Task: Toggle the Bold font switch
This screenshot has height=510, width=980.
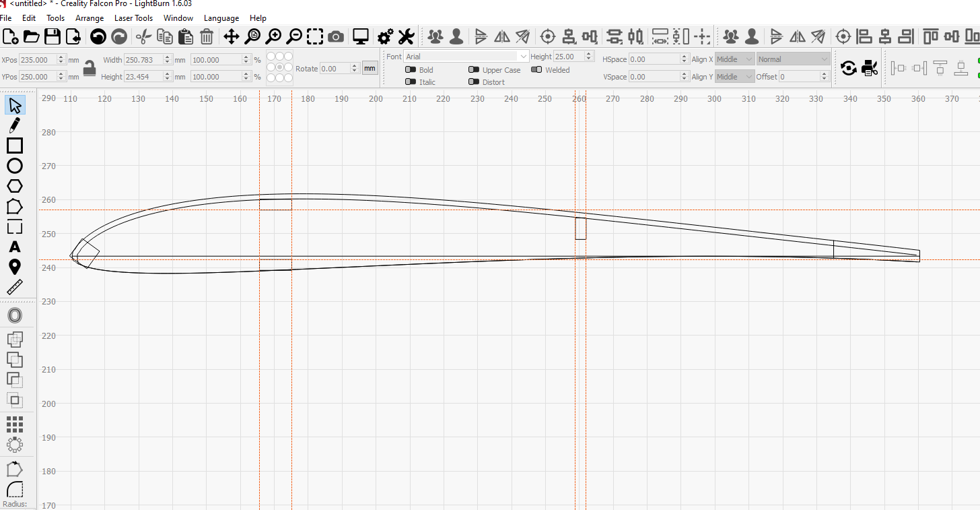Action: click(411, 70)
